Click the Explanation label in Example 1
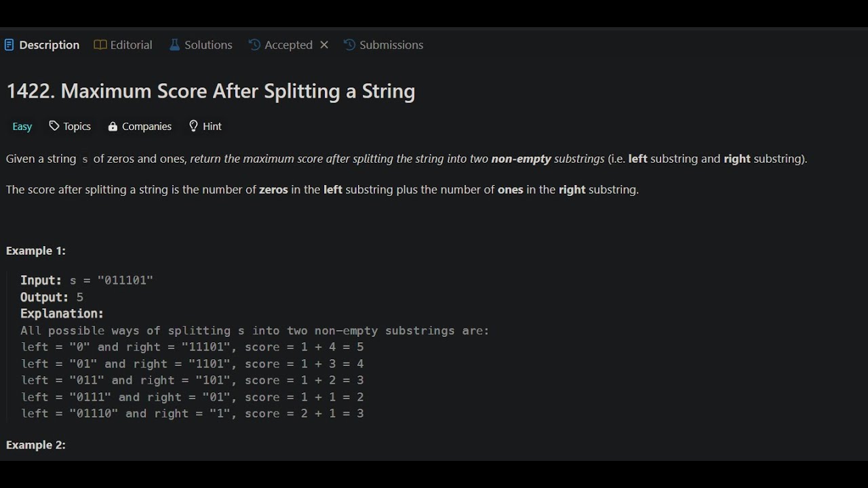The width and height of the screenshot is (868, 488). click(62, 314)
